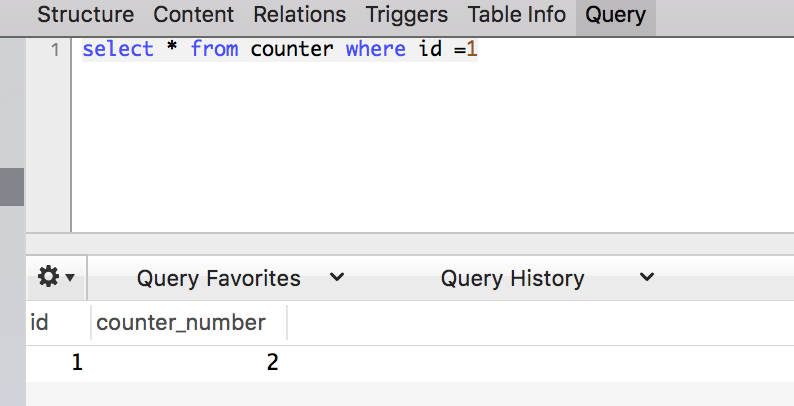Expand the Query Favorites dropdown
The height and width of the screenshot is (406, 794).
[240, 278]
